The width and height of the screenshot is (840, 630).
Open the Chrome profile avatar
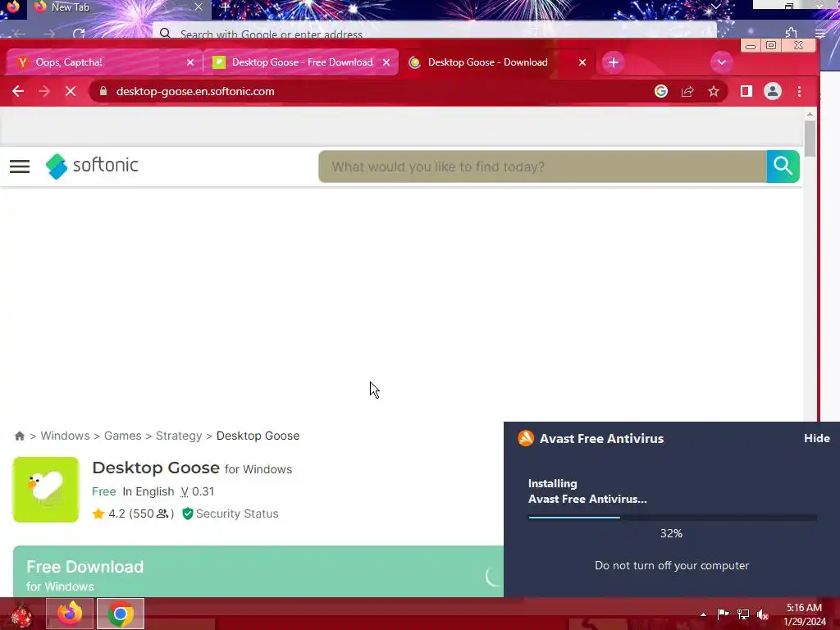pos(773,91)
